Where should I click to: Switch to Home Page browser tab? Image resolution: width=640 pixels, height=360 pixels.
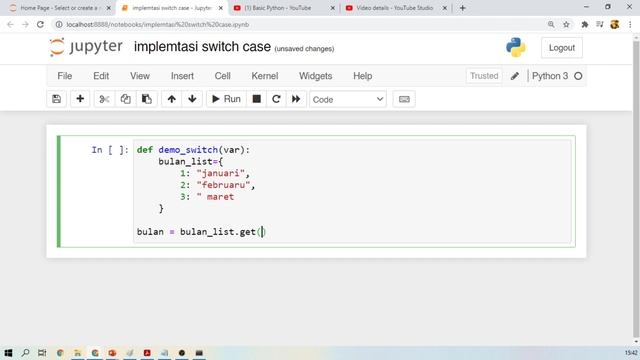(x=60, y=8)
